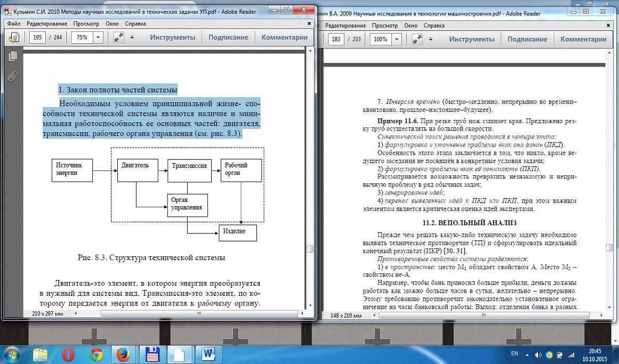The height and width of the screenshot is (364, 619).
Task: Close document with small x in left menu bar
Action: (309, 23)
